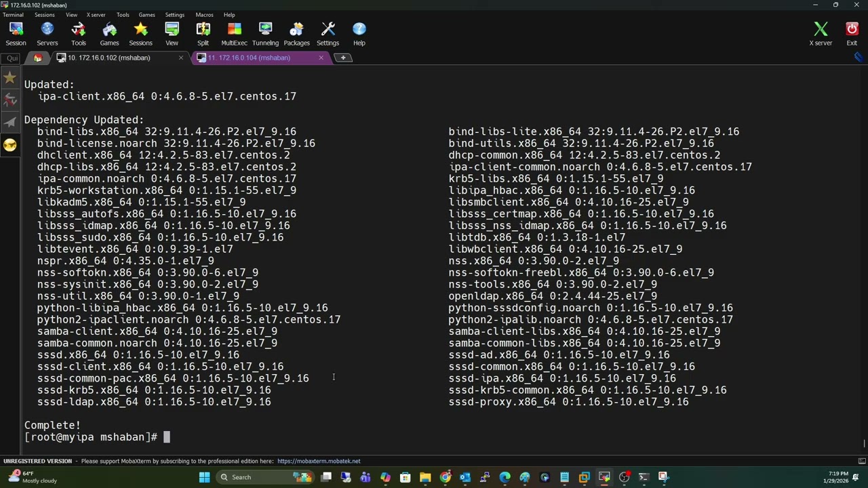Click the clock showing 7:19 PM
The height and width of the screenshot is (488, 868).
point(838,477)
